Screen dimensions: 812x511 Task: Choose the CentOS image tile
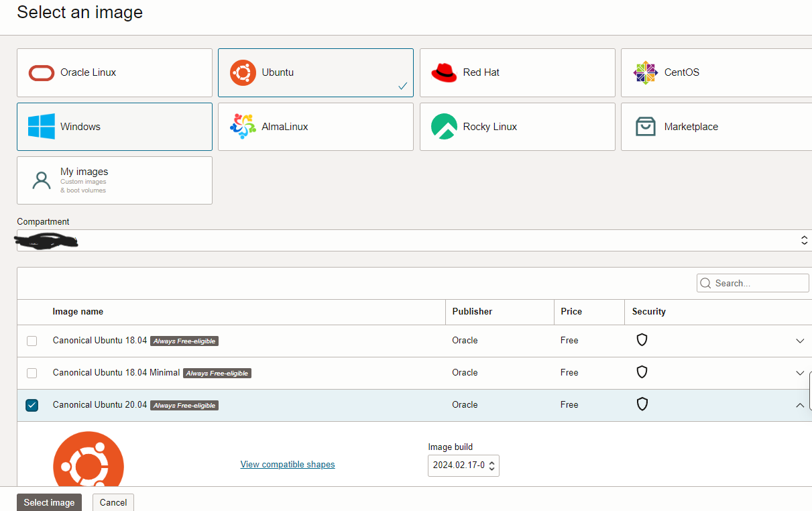pos(716,72)
